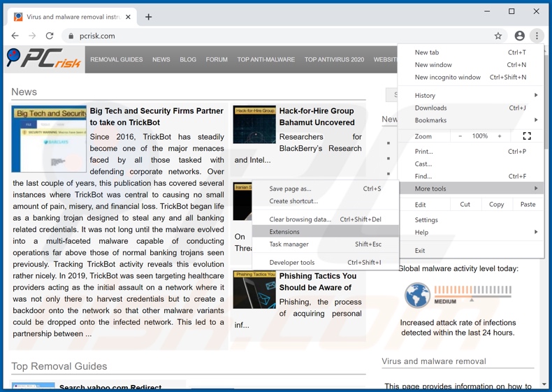The height and width of the screenshot is (392, 552).
Task: Open Big Tech and Security Firms headline
Action: 157,117
